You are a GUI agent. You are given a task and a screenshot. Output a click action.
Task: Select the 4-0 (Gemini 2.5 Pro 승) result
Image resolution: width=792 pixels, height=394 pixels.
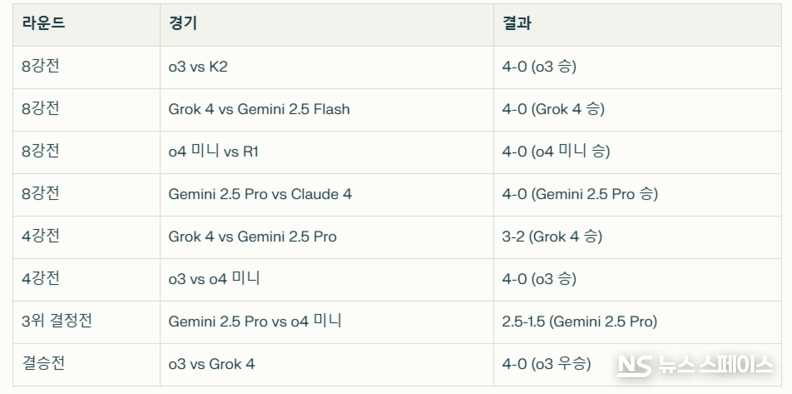580,194
